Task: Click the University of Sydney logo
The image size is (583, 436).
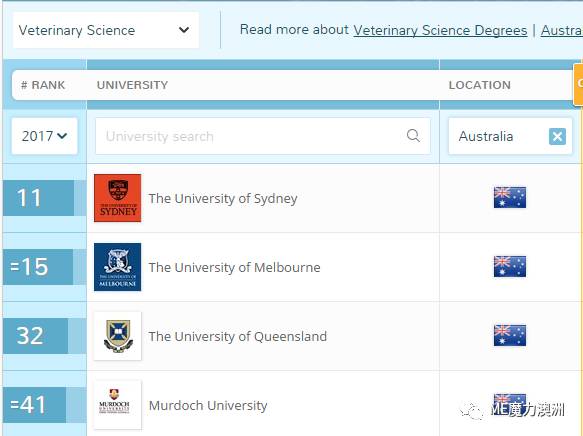Action: [x=117, y=198]
